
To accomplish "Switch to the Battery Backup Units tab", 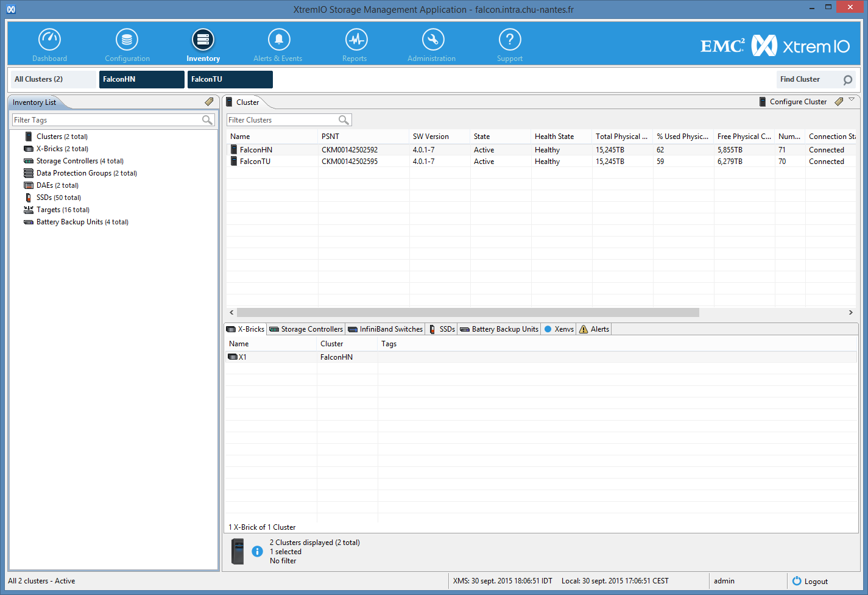I will point(499,329).
